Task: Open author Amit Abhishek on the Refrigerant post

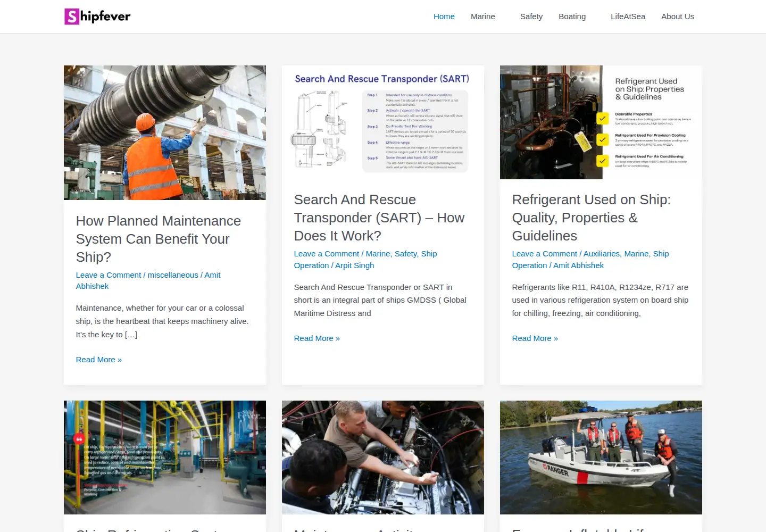Action: click(x=579, y=265)
